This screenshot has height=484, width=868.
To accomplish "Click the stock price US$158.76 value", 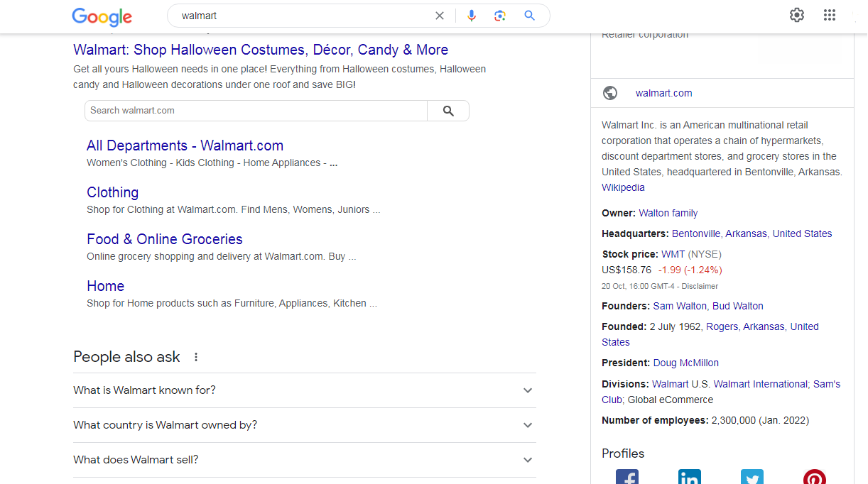I will click(626, 270).
